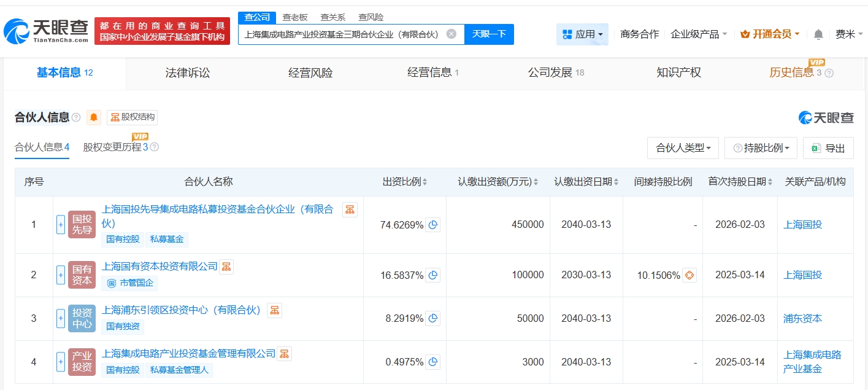The width and height of the screenshot is (868, 390).
Task: Open 持股比例 filter dropdown
Action: [761, 148]
